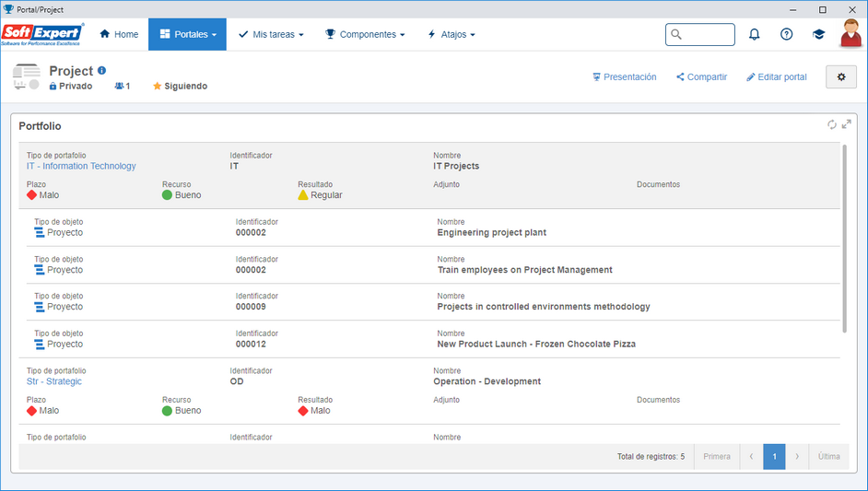Click the Portal/Project title bar trophy icon
The height and width of the screenshot is (491, 868).
tap(8, 9)
